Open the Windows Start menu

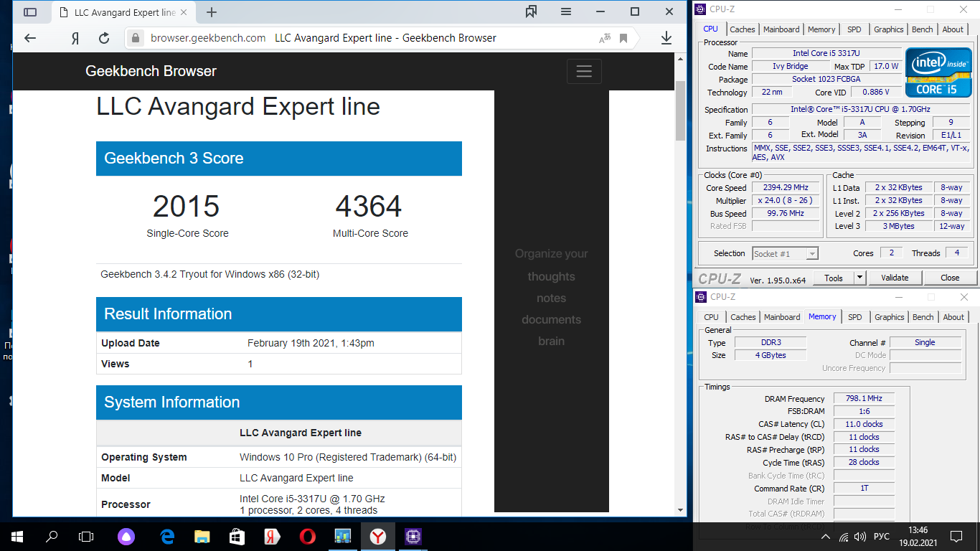pos(17,536)
